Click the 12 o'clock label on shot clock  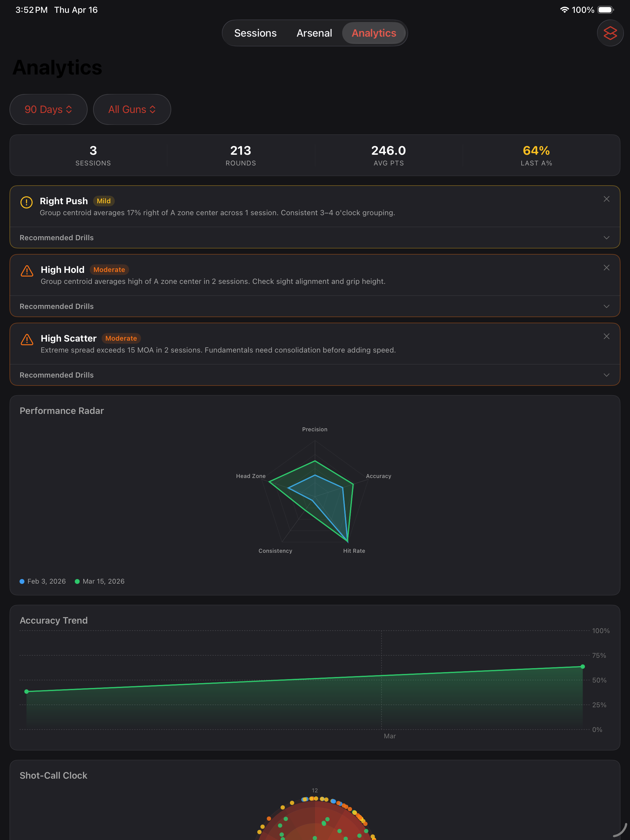[315, 790]
